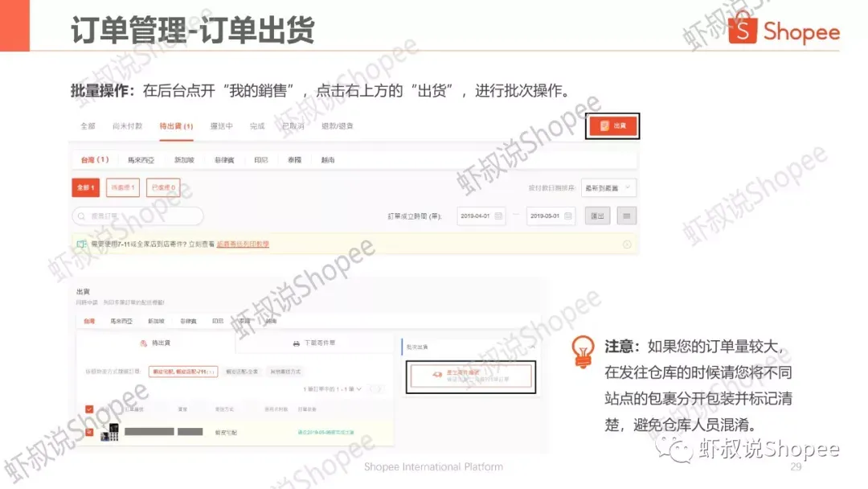The height and width of the screenshot is (489, 868).
Task: Select 馬來西亞 site tab in order list
Action: (x=141, y=160)
